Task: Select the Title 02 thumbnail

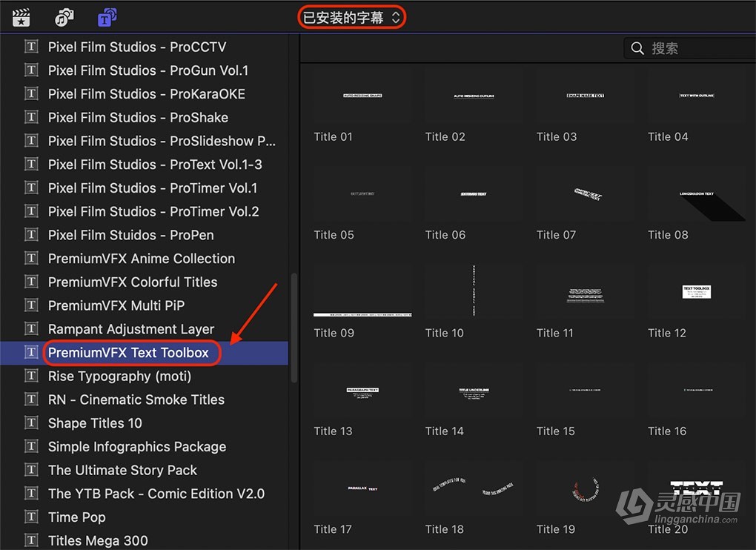Action: point(474,96)
